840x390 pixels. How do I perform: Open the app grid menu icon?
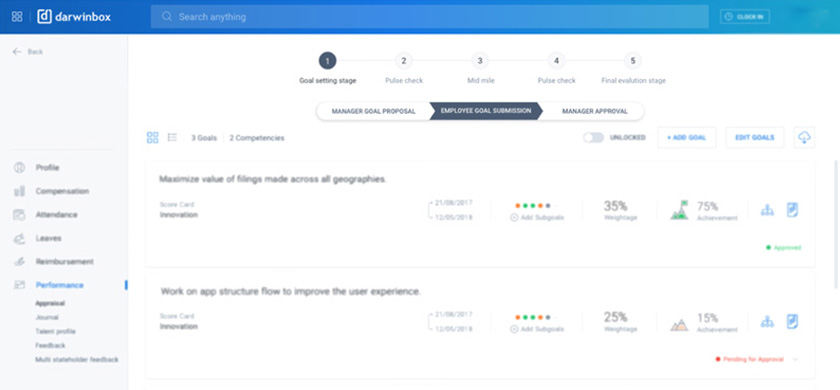tap(17, 17)
